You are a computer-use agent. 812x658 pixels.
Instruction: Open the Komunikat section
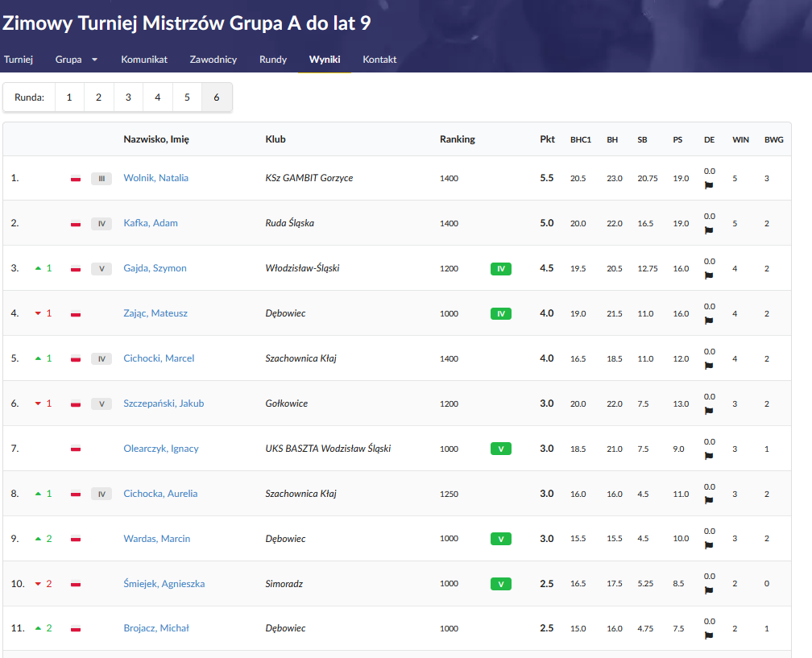pos(144,60)
